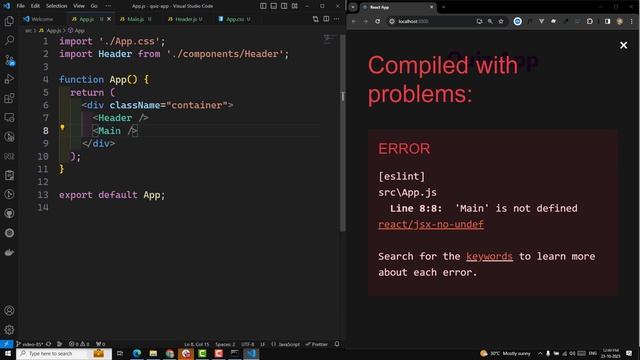Open the View menu

coord(79,6)
